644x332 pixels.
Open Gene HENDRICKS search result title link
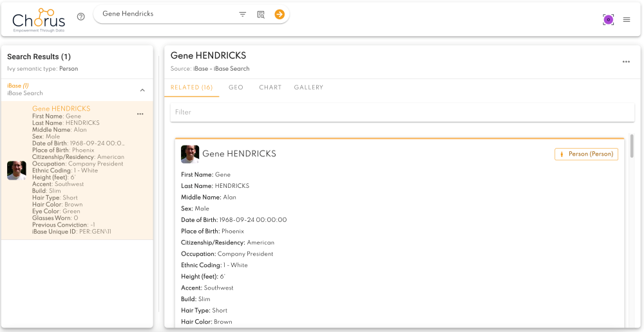(61, 109)
